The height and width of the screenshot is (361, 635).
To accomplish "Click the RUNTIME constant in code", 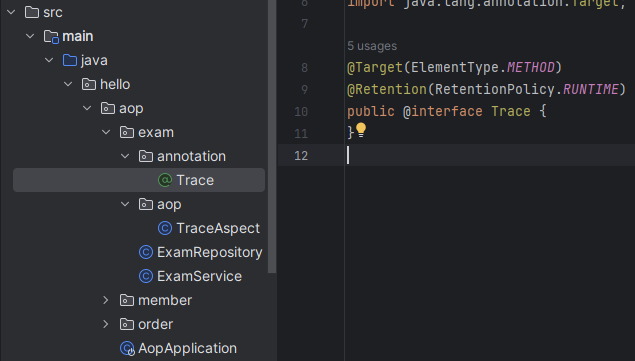I will click(591, 89).
